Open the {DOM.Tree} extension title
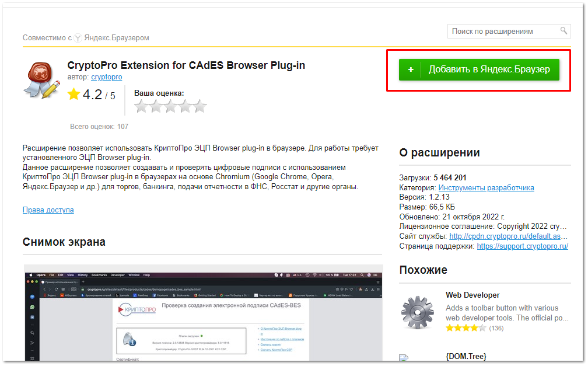The image size is (588, 366). (x=466, y=356)
